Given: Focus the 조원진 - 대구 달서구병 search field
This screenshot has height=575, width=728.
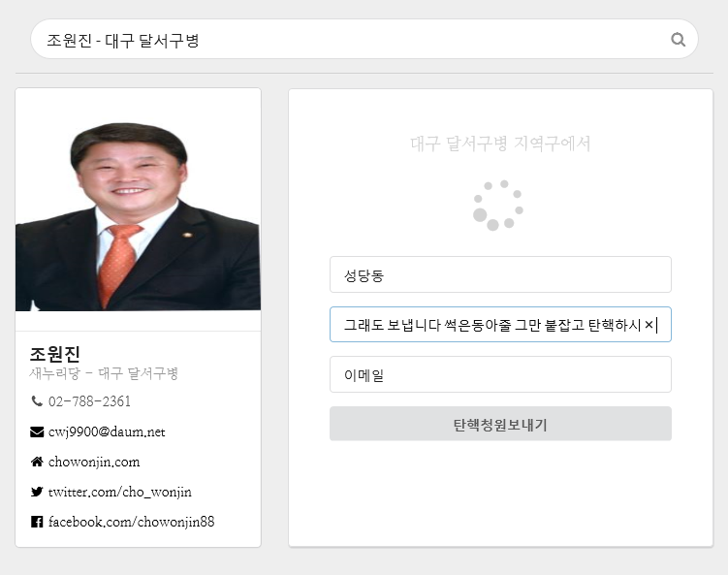Looking at the screenshot, I should [x=364, y=39].
